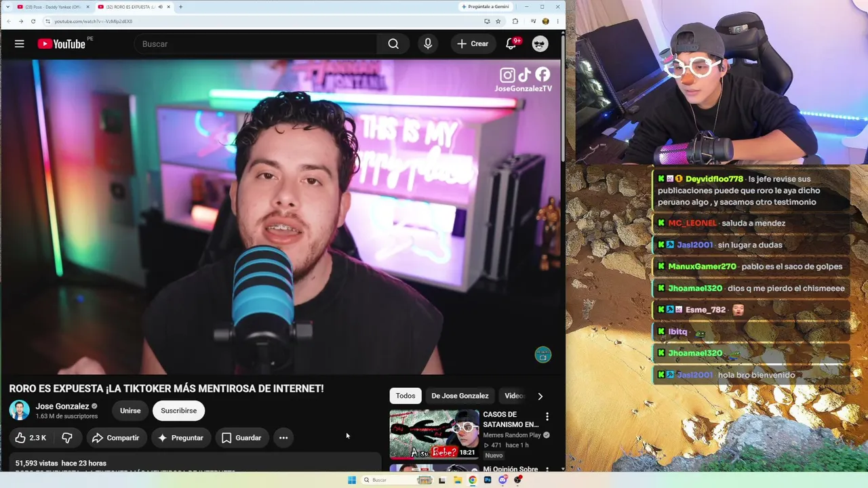Switch to the Daddy Yankee tab
This screenshot has height=488, width=868.
(54, 7)
